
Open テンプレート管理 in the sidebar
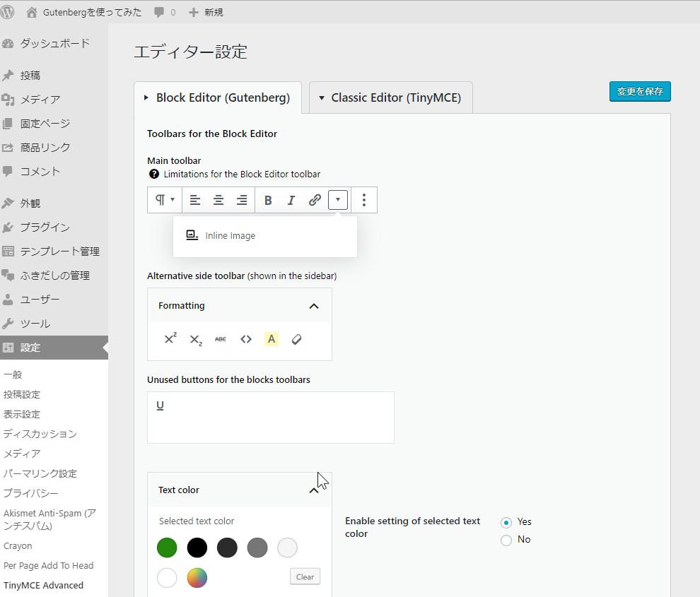54,252
